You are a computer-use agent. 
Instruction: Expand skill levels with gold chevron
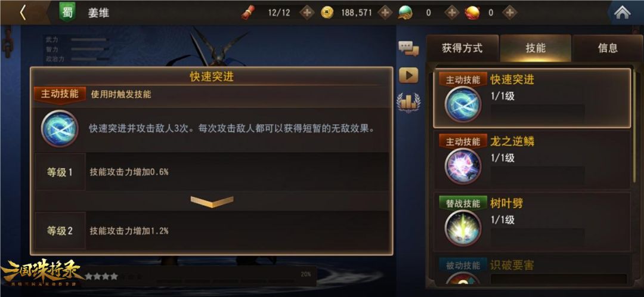coord(212,202)
